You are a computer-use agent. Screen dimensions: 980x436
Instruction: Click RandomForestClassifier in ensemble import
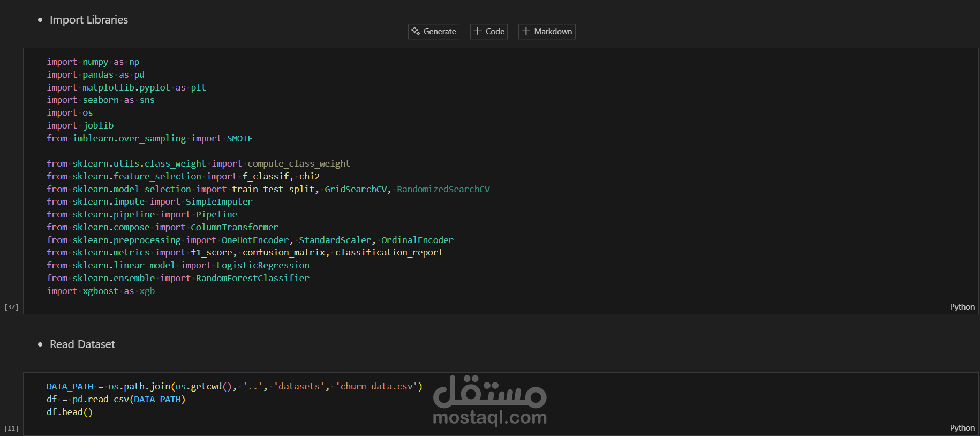coord(252,279)
